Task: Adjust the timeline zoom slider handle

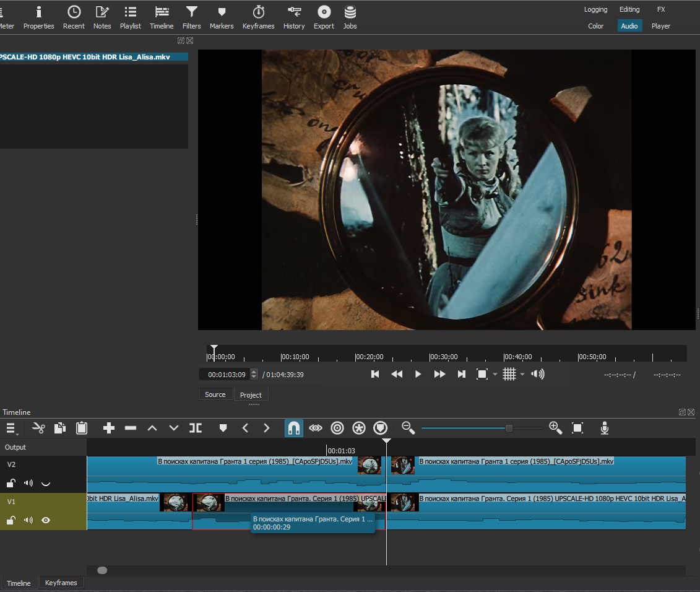Action: 509,429
